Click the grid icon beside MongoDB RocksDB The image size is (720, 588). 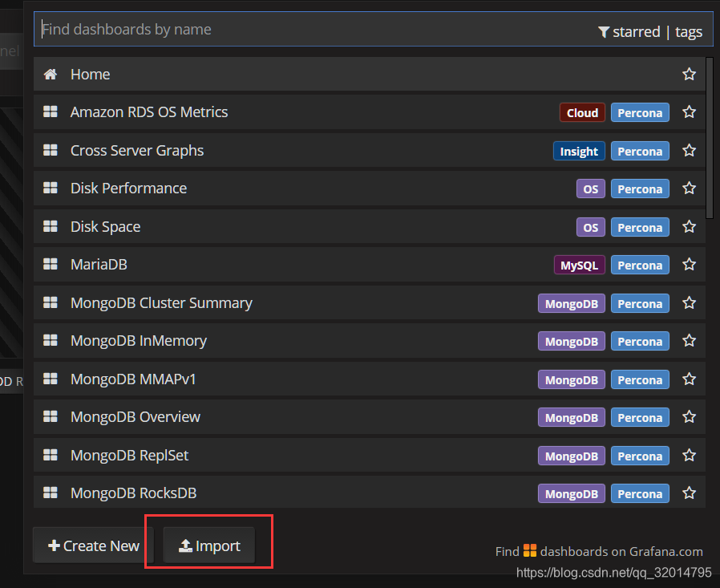click(50, 493)
